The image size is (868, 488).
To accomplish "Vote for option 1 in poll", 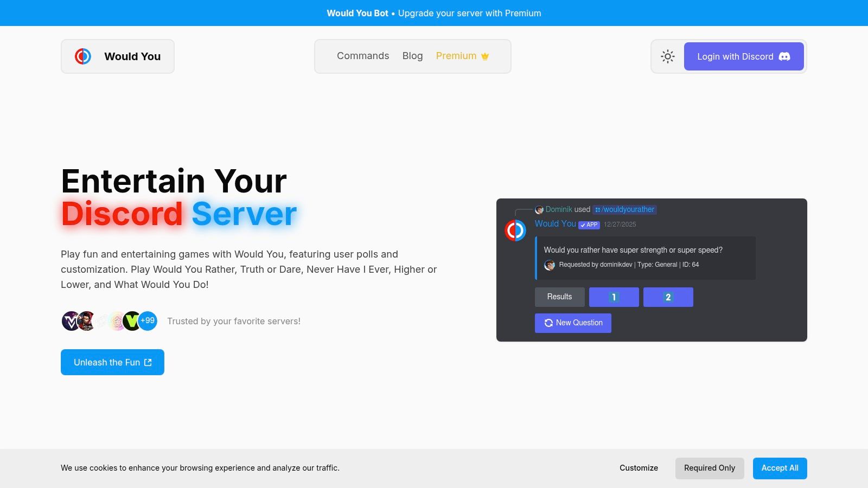I will 614,297.
